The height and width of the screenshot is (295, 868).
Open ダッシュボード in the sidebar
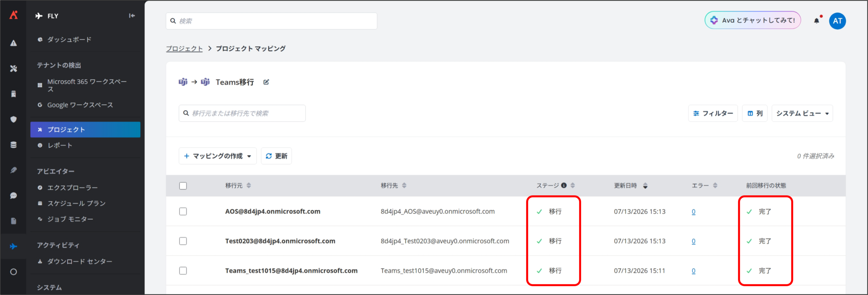(x=69, y=40)
